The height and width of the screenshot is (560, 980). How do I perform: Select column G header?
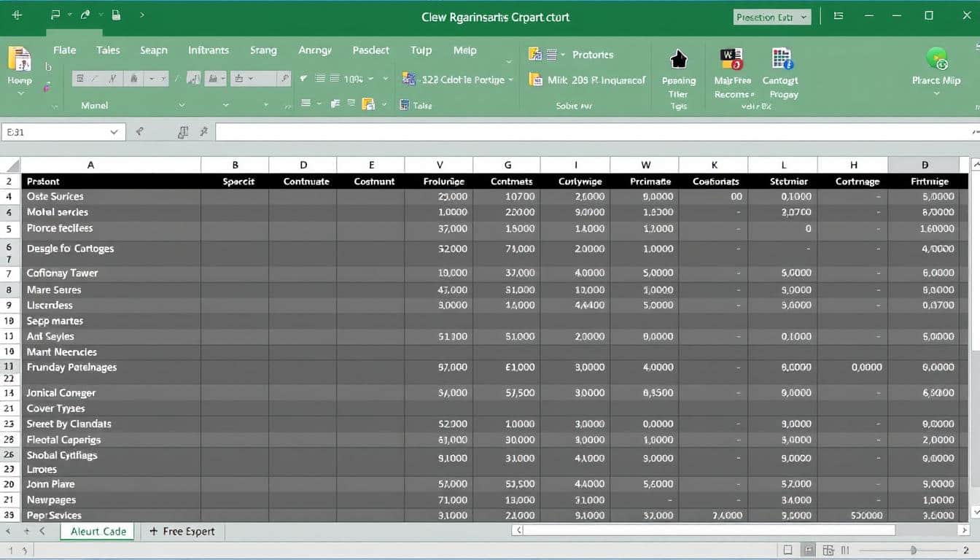click(507, 165)
